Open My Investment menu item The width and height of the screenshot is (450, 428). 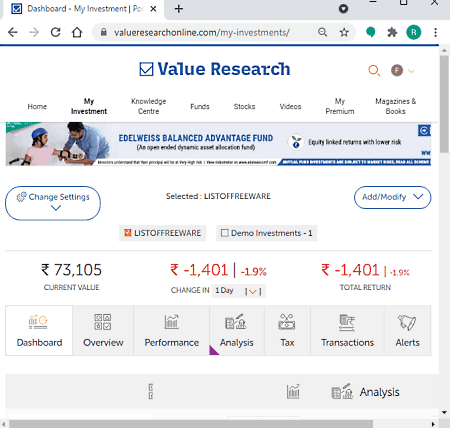pyautogui.click(x=89, y=106)
